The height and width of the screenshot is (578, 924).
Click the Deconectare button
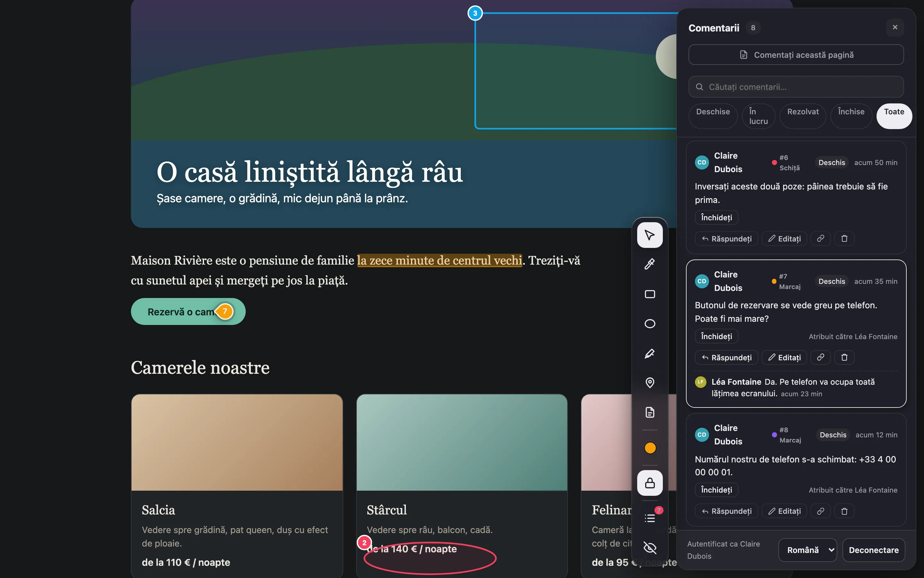pyautogui.click(x=874, y=550)
